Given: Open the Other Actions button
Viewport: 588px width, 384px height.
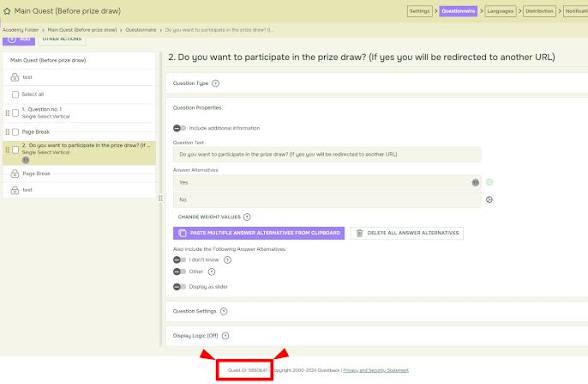Looking at the screenshot, I should point(62,40).
